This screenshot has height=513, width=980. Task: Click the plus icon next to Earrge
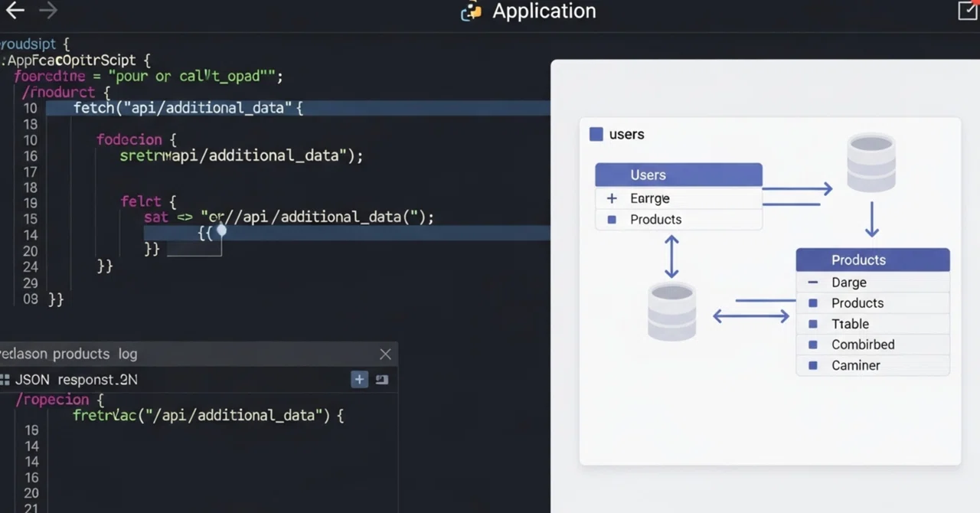(612, 198)
